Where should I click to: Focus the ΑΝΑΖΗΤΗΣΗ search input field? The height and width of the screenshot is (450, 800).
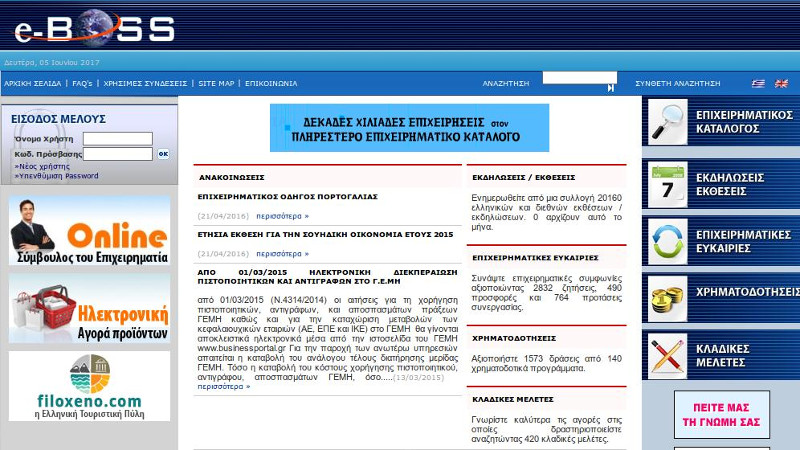coord(580,78)
